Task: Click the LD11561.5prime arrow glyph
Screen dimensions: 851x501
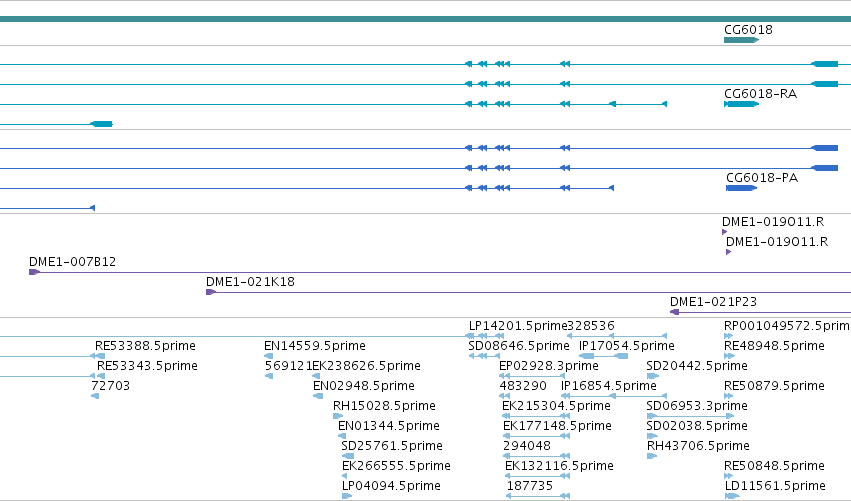Action: click(732, 496)
